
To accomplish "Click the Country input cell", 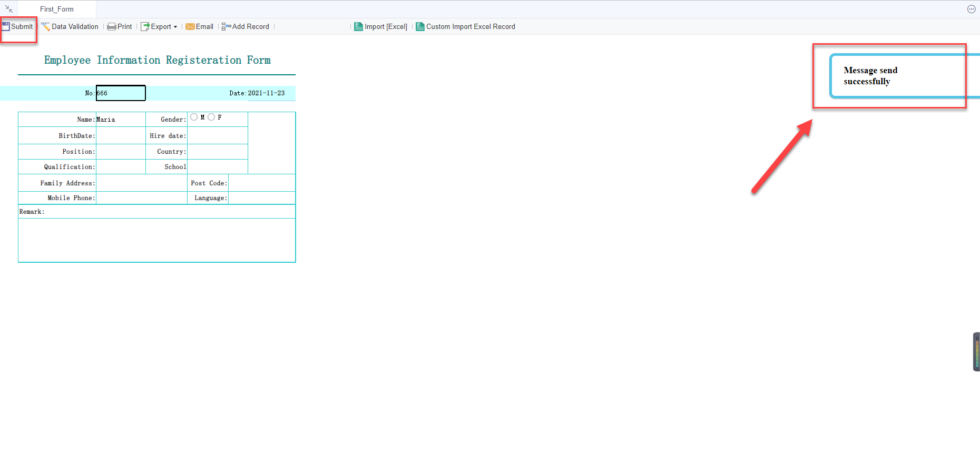I will pyautogui.click(x=218, y=152).
